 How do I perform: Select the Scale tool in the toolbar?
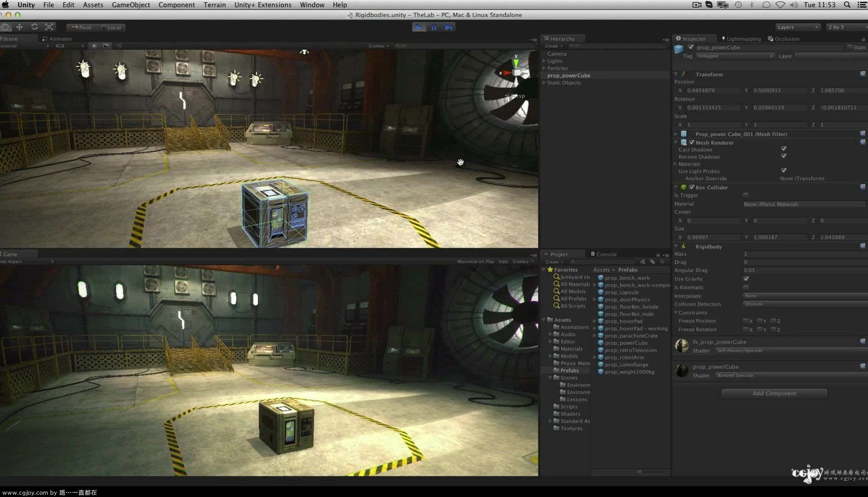pos(48,27)
